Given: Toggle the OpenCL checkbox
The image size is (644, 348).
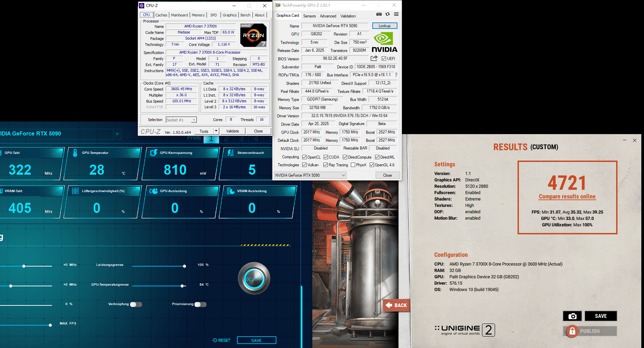Looking at the screenshot, I should point(304,157).
